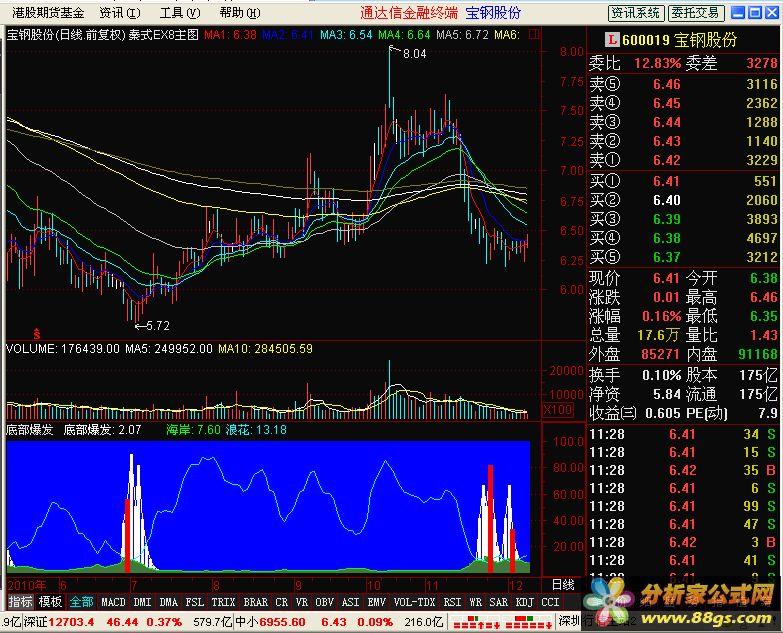Image resolution: width=783 pixels, height=633 pixels.
Task: Click the month 10 marker on time axis
Action: point(374,585)
